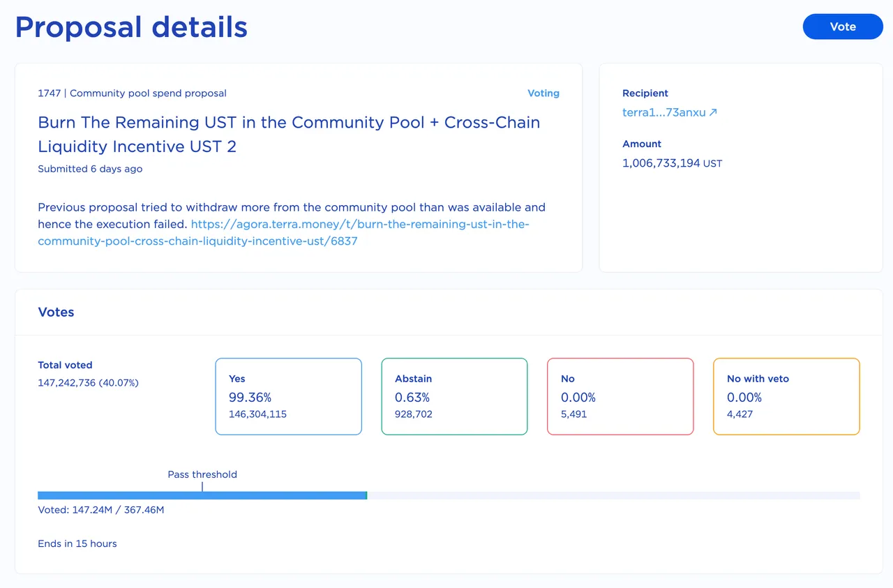The width and height of the screenshot is (893, 588).
Task: Click the Votes section heading
Action: 56,312
